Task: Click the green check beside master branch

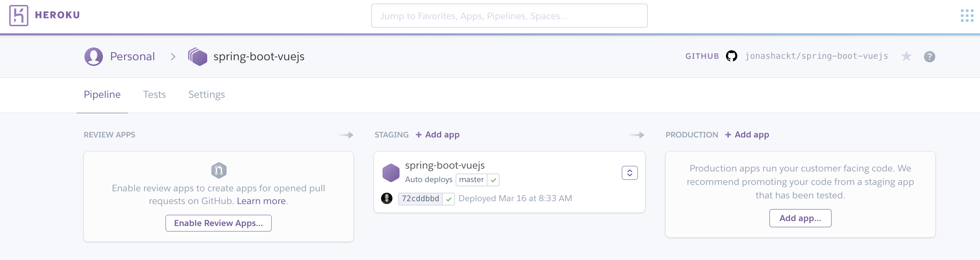Action: (494, 180)
